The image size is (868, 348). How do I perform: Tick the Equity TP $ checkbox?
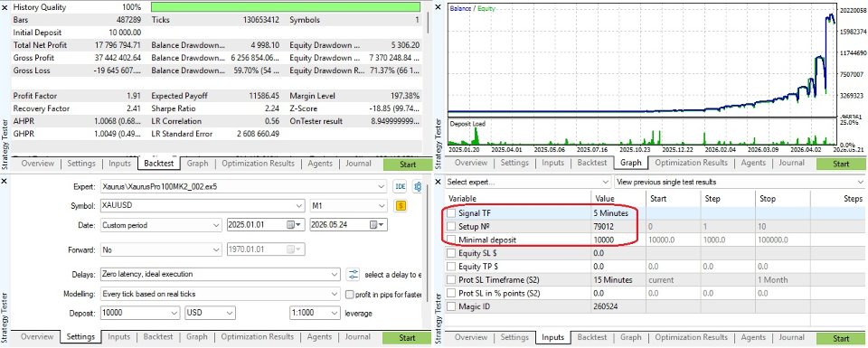(x=452, y=266)
